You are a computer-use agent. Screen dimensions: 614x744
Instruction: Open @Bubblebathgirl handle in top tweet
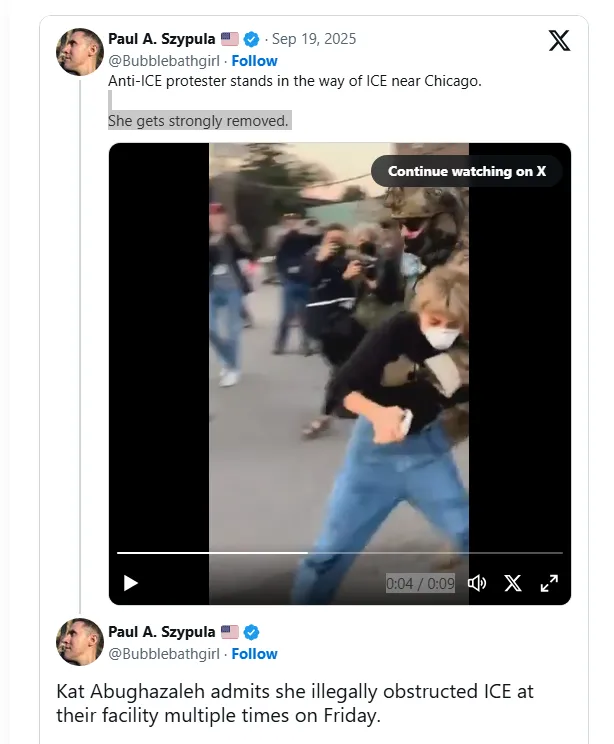click(x=163, y=61)
